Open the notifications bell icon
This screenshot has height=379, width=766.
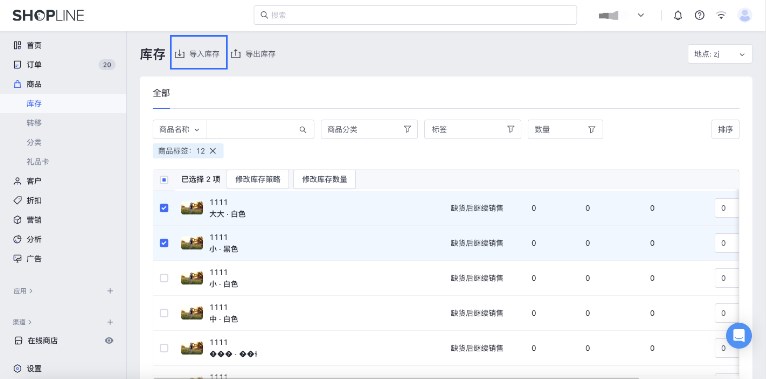click(678, 15)
